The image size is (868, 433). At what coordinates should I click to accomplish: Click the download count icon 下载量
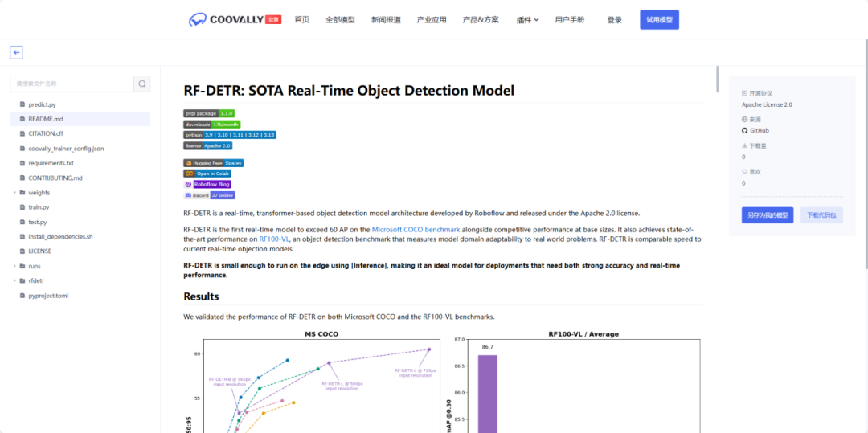point(744,146)
